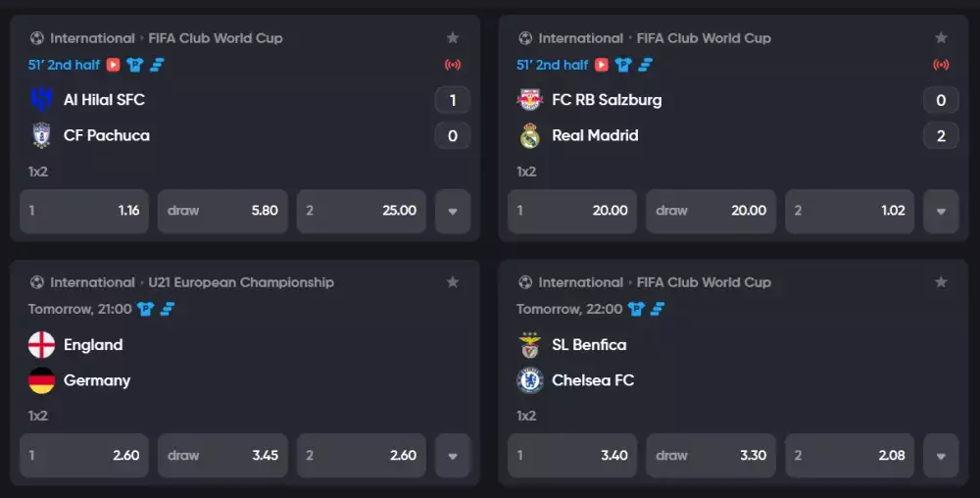Open FIFA Club World Cup link on Benfica card
This screenshot has height=498, width=980.
pos(704,282)
